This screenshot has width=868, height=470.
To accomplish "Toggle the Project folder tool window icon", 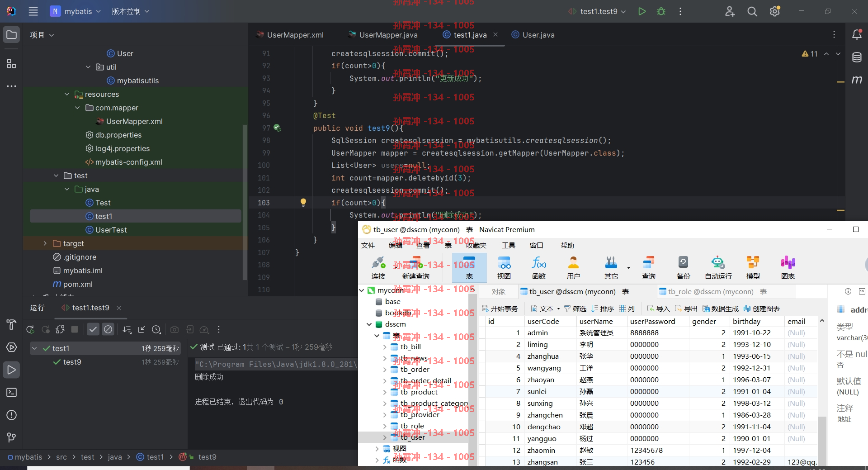I will click(x=11, y=34).
